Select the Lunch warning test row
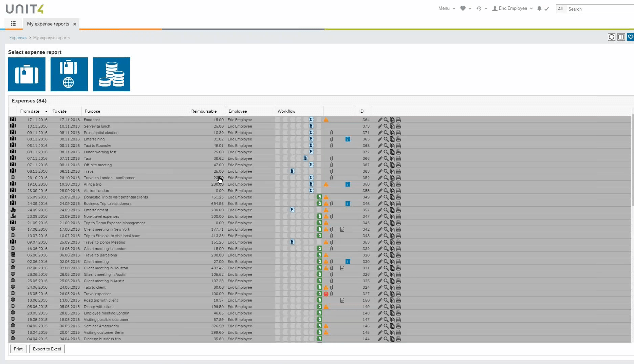Viewport: 634px width, 364px height. pos(320,152)
